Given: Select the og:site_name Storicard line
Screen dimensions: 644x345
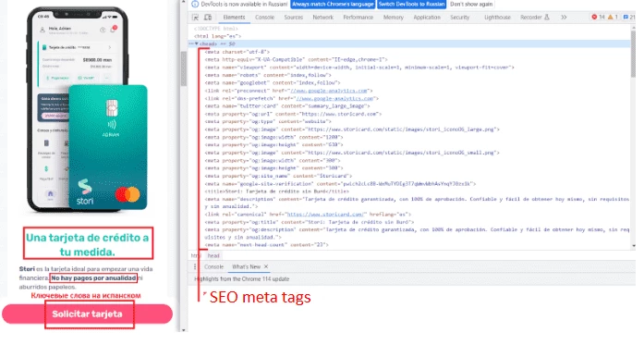Looking at the screenshot, I should tap(278, 176).
